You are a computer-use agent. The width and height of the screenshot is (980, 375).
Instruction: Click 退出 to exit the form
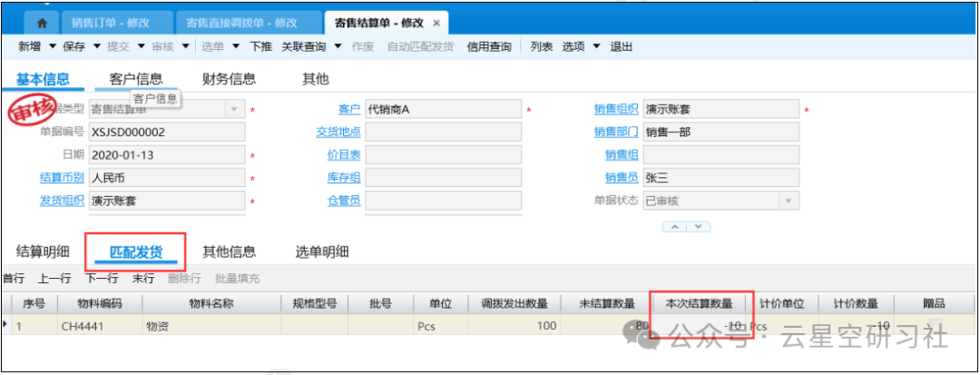(x=622, y=46)
